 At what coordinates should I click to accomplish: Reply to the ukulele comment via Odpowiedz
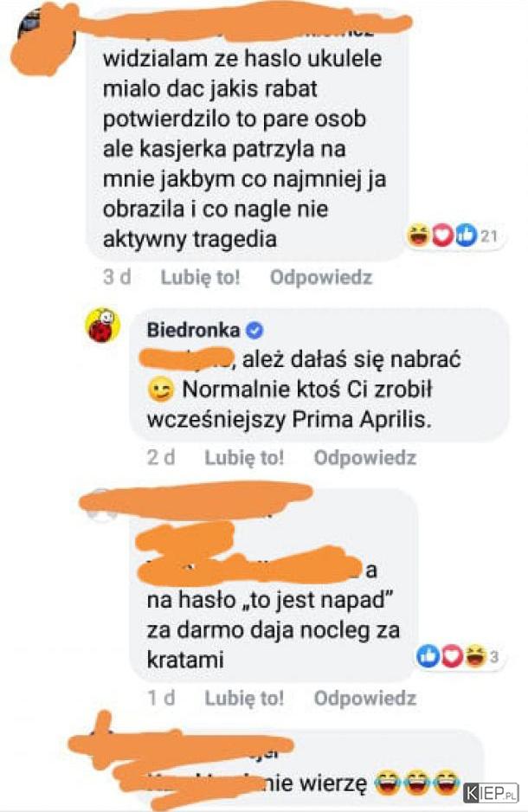(321, 277)
